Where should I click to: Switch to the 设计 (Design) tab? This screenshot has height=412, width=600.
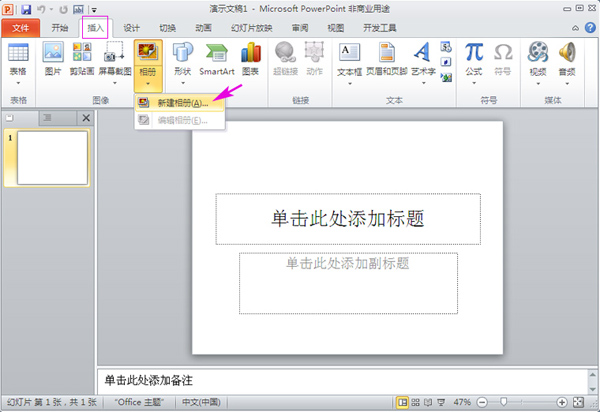[x=131, y=28]
